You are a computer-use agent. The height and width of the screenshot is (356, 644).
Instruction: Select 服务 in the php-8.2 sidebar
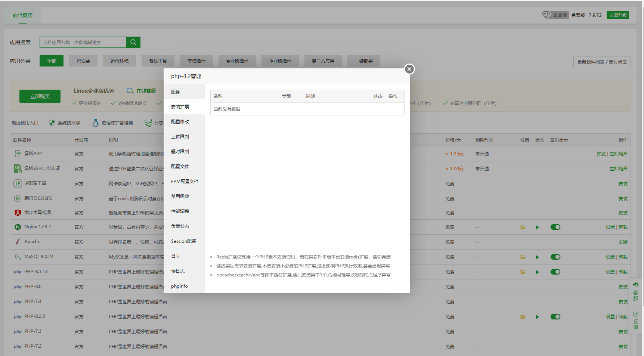tap(184, 92)
